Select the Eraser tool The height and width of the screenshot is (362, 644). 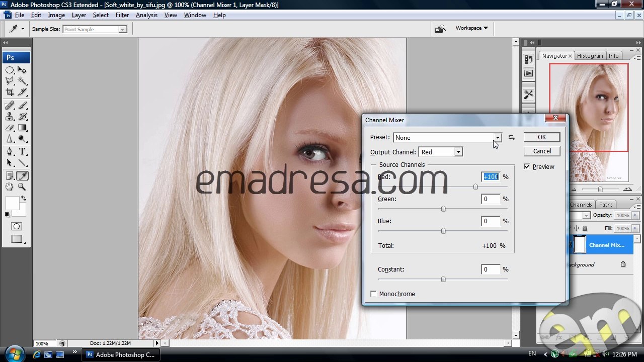(10, 128)
